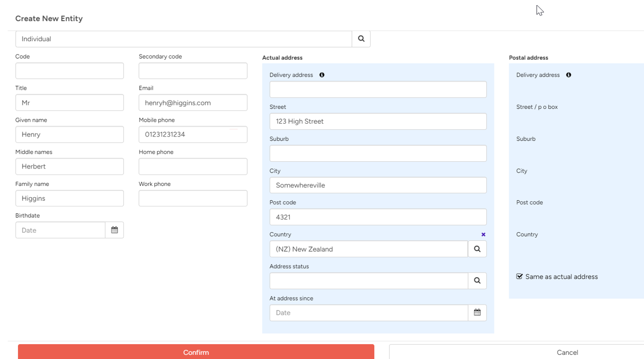
Task: Click the Home phone input field
Action: coord(193,166)
